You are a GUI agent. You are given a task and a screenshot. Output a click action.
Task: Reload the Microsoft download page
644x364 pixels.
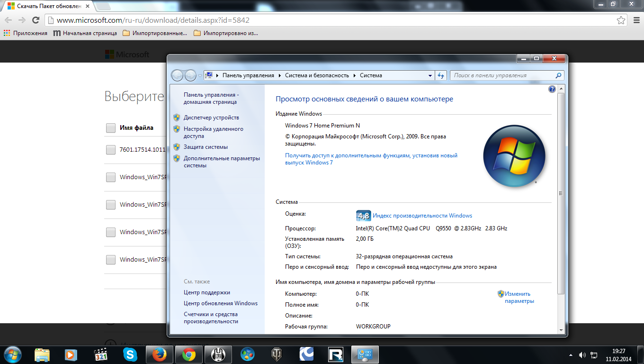pos(36,20)
